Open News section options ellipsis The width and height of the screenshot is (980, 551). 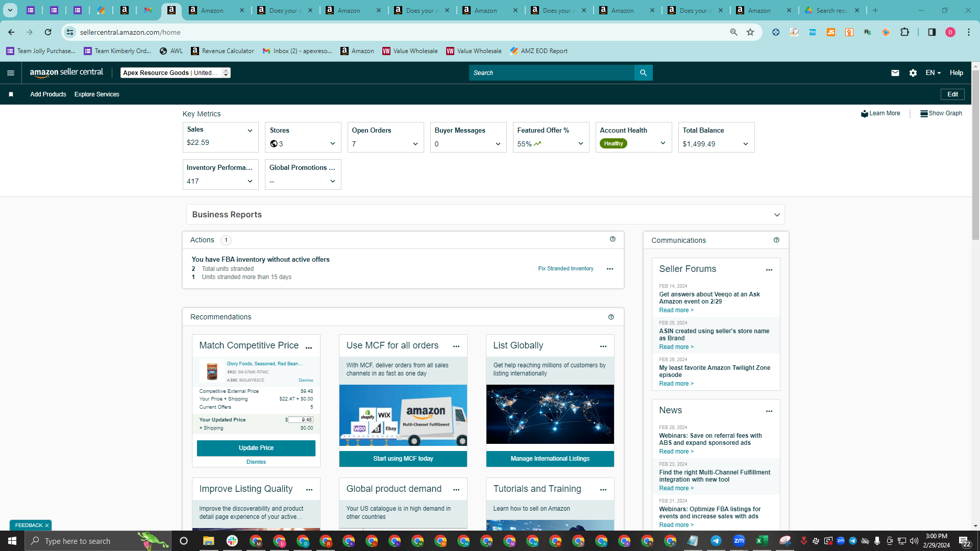pyautogui.click(x=769, y=411)
